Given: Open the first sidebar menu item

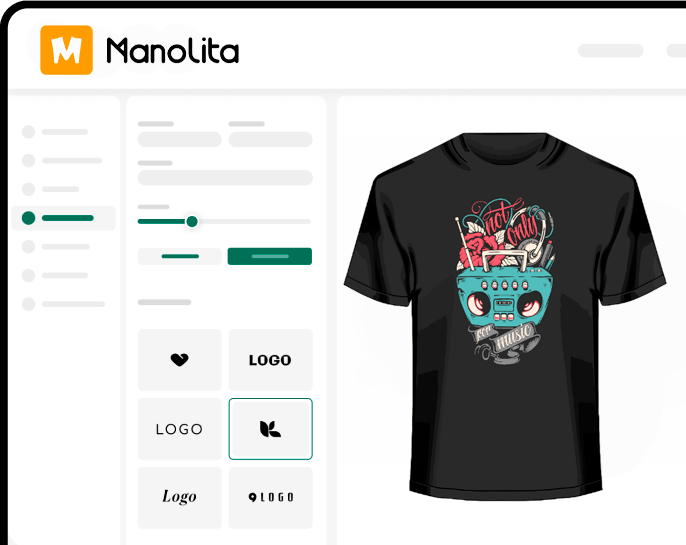Looking at the screenshot, I should pyautogui.click(x=56, y=132).
